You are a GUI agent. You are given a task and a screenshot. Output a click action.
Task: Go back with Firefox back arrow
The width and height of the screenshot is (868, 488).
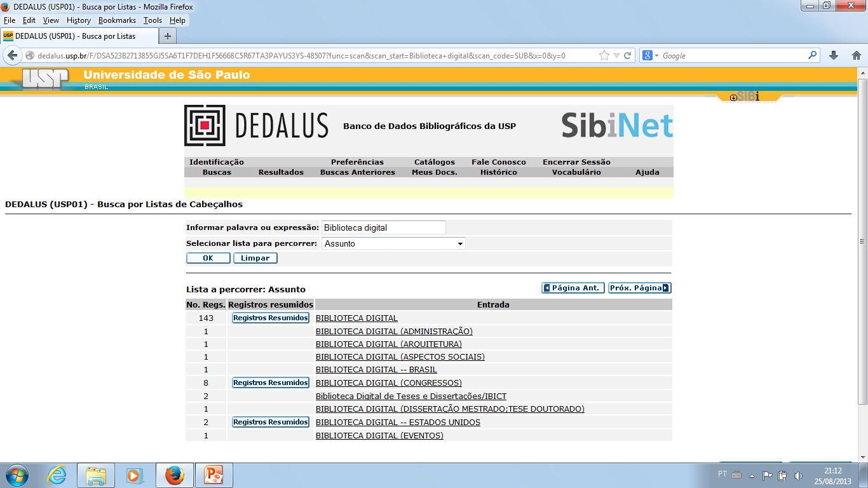coord(12,56)
